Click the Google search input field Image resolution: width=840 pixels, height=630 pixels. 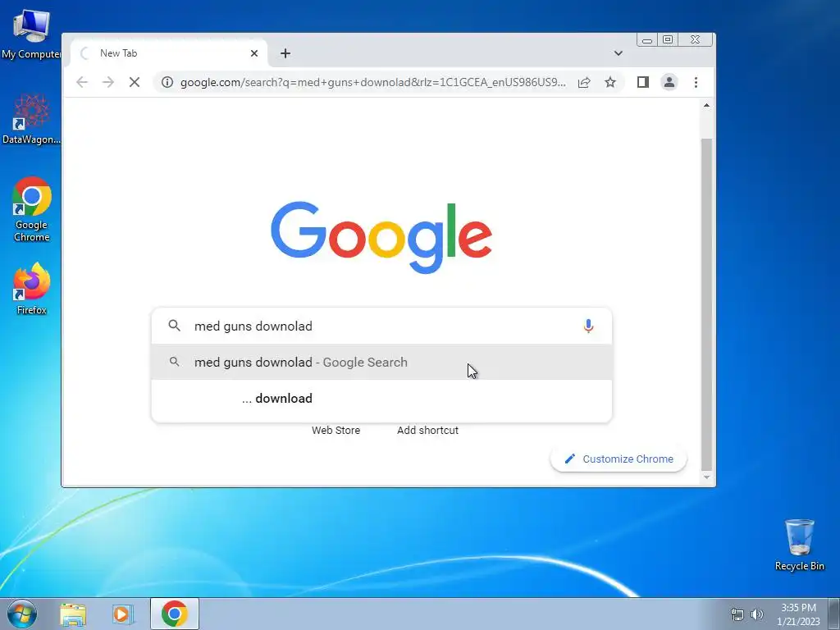pos(381,326)
